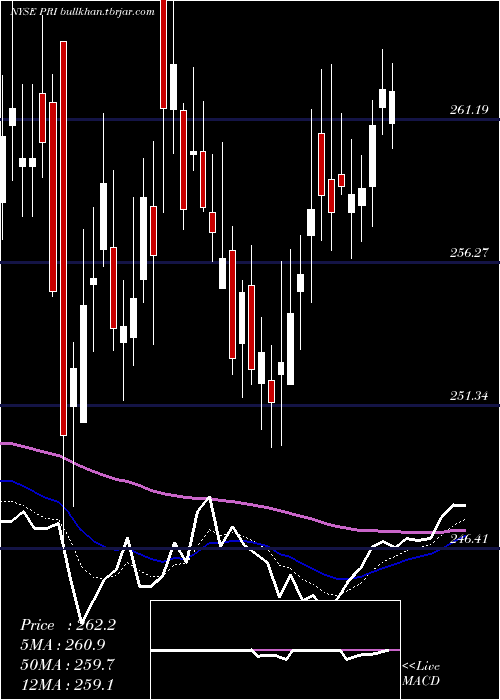Screen dimensions: 500x700
Task: Click the 261.19 price level label
Action: click(x=469, y=110)
